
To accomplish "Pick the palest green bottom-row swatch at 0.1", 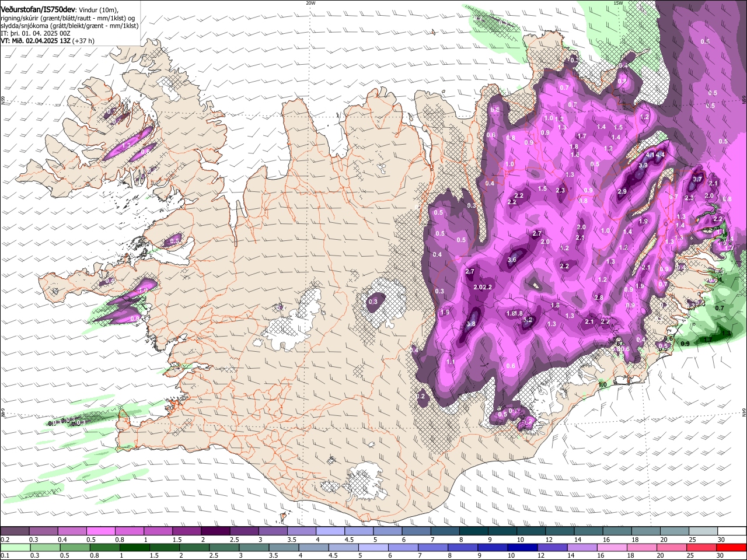I will point(15,548).
